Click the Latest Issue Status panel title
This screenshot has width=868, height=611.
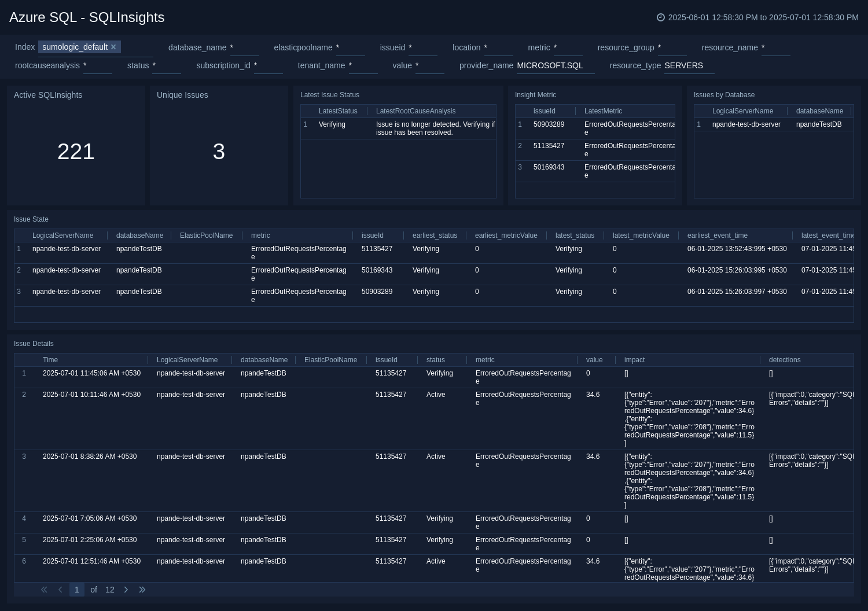[330, 95]
